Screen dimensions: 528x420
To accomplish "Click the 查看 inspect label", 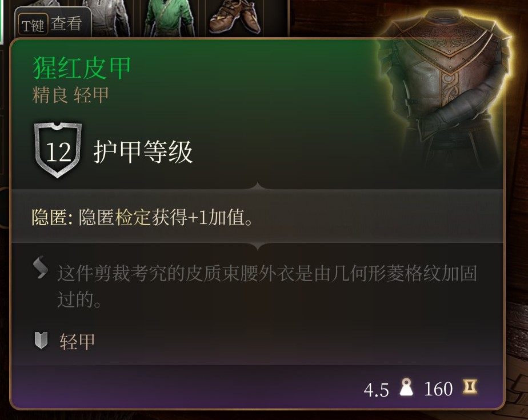I will click(66, 24).
